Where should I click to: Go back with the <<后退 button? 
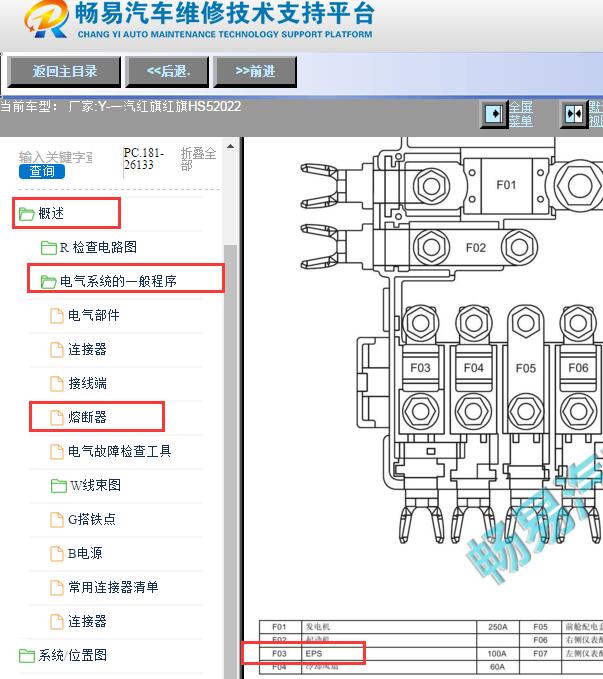tap(168, 71)
